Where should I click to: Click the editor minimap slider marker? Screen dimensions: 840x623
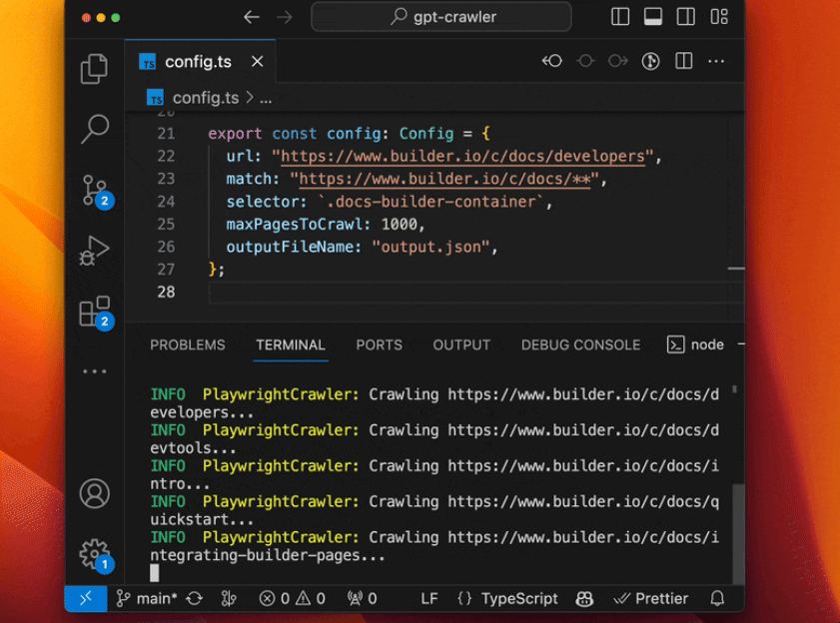click(736, 269)
